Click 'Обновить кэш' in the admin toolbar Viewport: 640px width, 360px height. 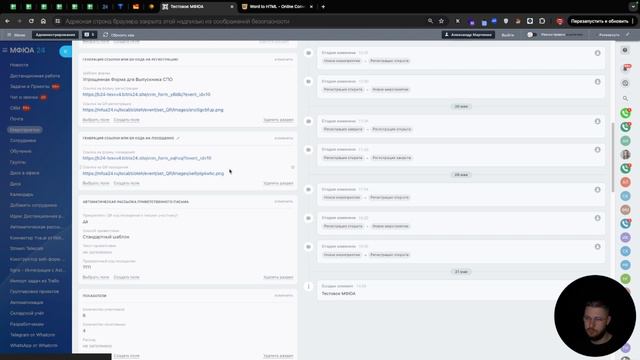[119, 35]
